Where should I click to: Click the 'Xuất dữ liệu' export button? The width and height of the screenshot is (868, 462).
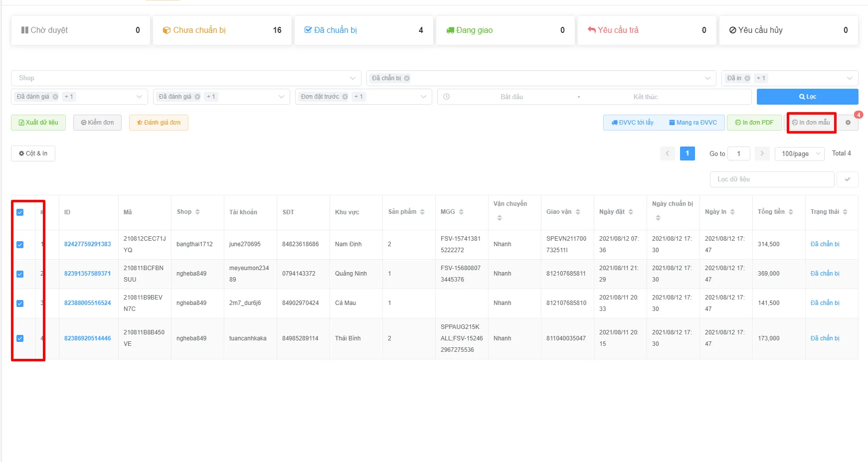pos(38,123)
